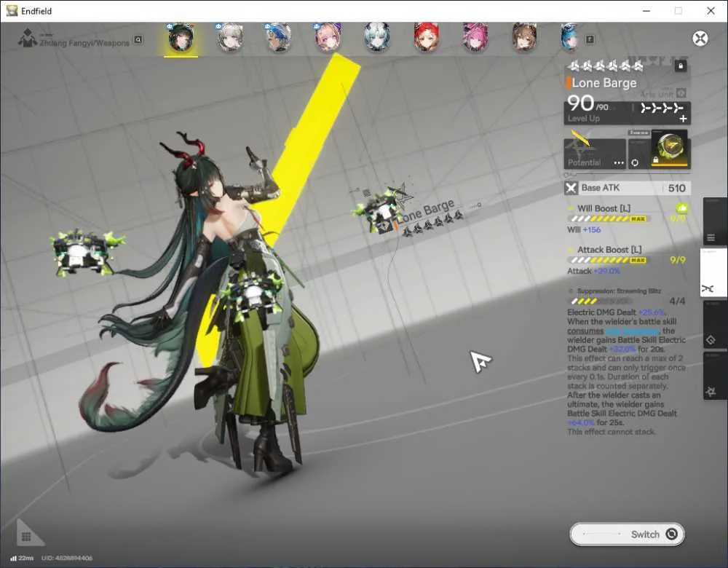This screenshot has width=728, height=568.
Task: Select the pink-haired operator portrait
Action: [x=475, y=38]
